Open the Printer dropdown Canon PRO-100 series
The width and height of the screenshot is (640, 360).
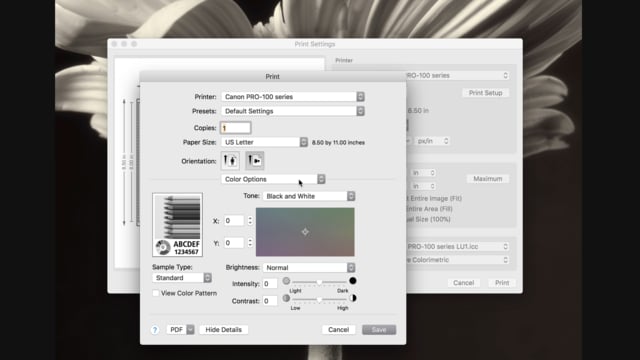293,97
